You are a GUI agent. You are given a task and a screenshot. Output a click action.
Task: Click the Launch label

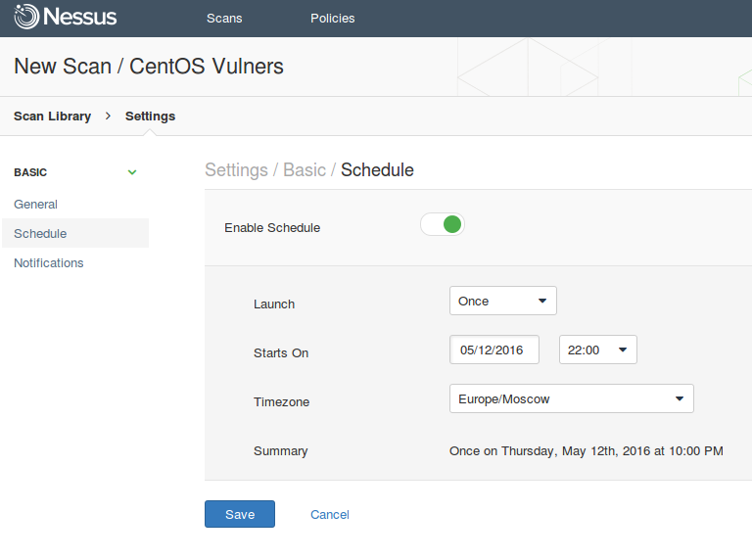[274, 303]
